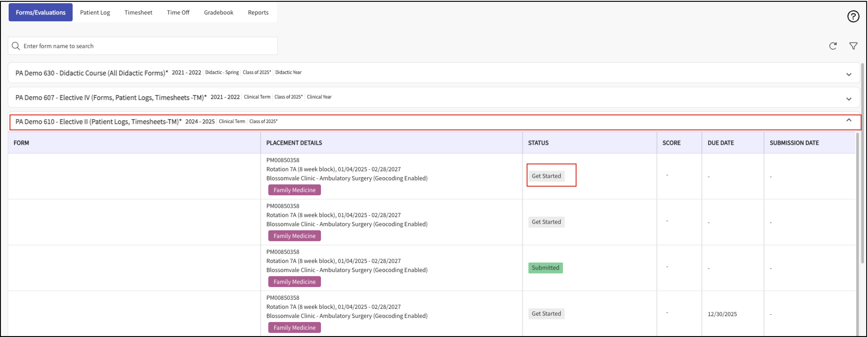Viewport: 868px width, 337px height.
Task: Expand PA Demo 630 Didactic Course section
Action: click(x=848, y=74)
